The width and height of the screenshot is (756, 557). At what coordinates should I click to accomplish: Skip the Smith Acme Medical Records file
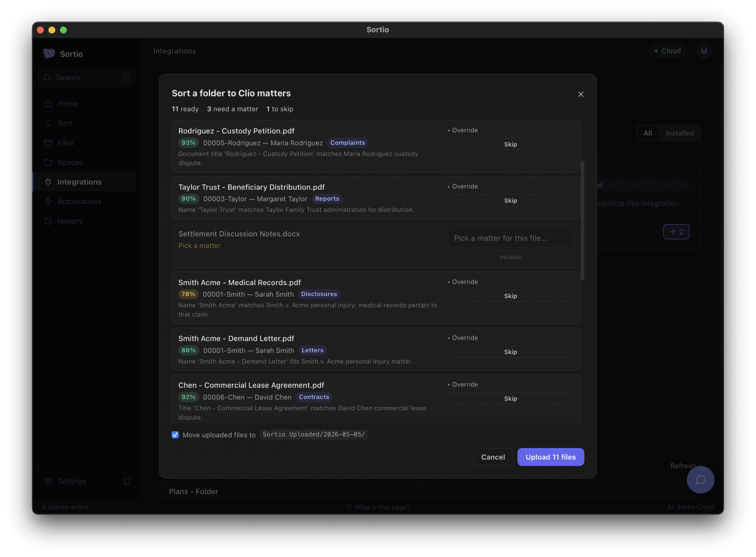(510, 296)
